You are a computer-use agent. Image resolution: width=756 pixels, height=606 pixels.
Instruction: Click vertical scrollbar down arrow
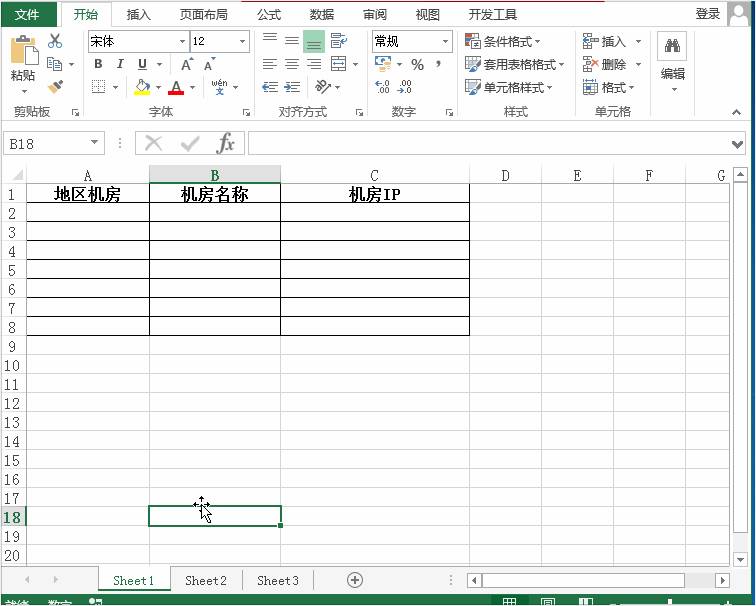coord(741,559)
